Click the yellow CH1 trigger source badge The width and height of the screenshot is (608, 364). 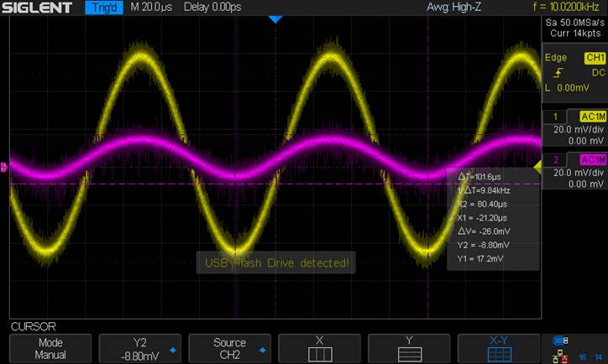(595, 58)
